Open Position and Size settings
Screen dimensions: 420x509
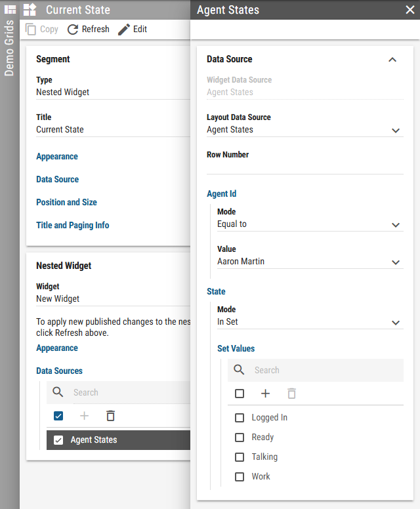point(66,203)
